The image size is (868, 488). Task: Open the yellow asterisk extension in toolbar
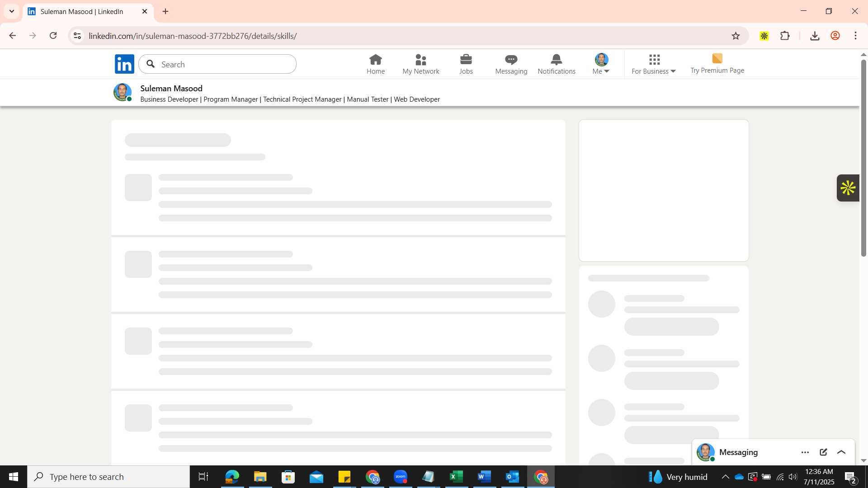(x=764, y=36)
